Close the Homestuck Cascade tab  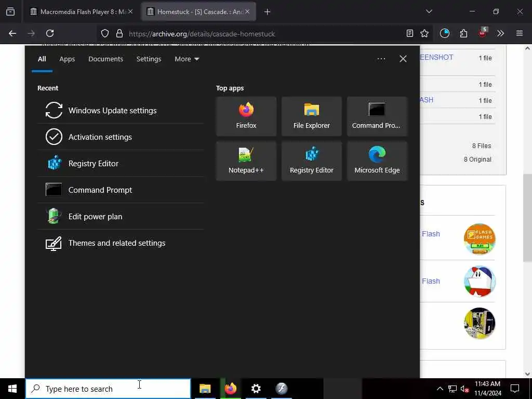click(x=247, y=11)
